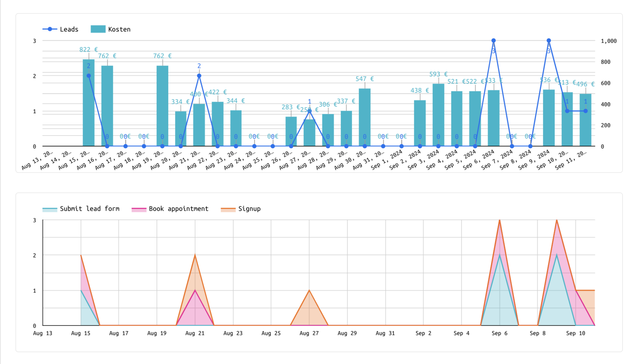Screen dimensions: 637x364
Task: Select the pink Book appointment peak at Aug 21
Action: 195,290
